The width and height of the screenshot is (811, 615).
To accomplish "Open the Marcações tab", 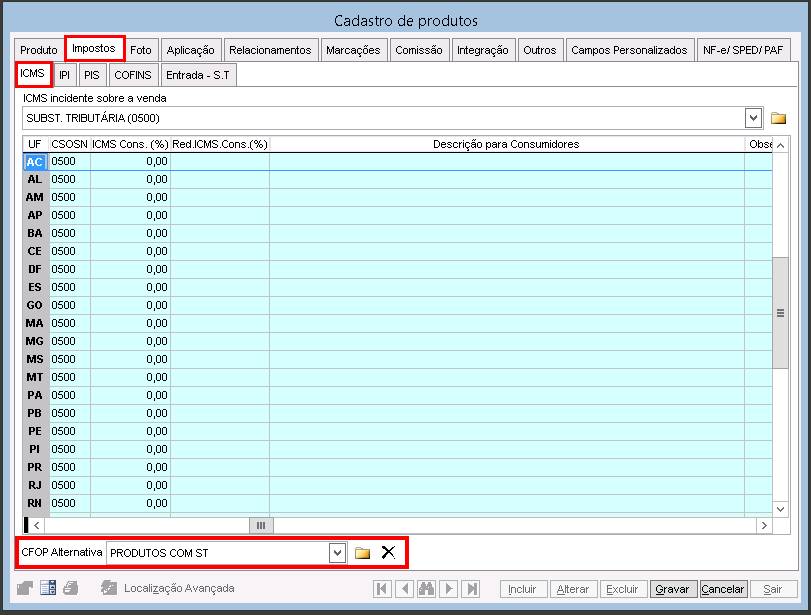I will [353, 50].
